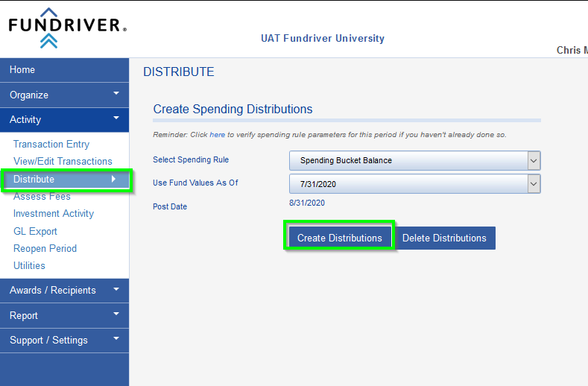Click the Report dropdown arrow
Viewport: 588px width, 386px height.
116,314
